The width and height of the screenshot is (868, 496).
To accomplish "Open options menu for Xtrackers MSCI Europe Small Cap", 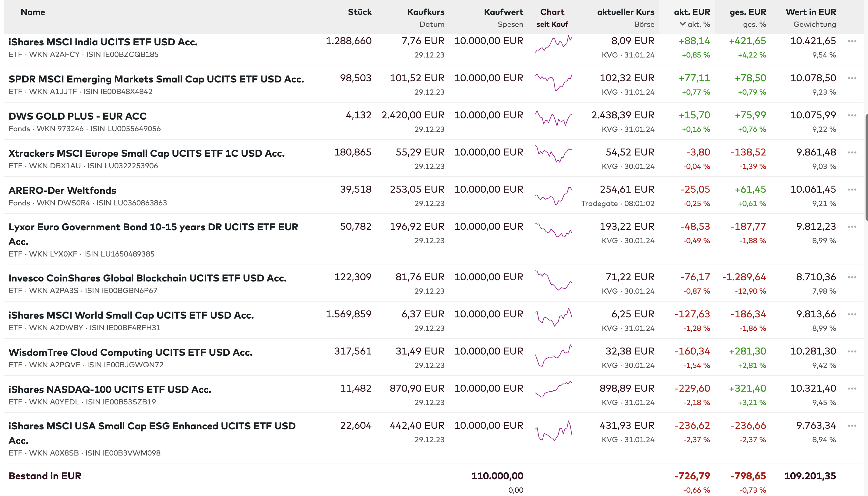I will (x=852, y=153).
